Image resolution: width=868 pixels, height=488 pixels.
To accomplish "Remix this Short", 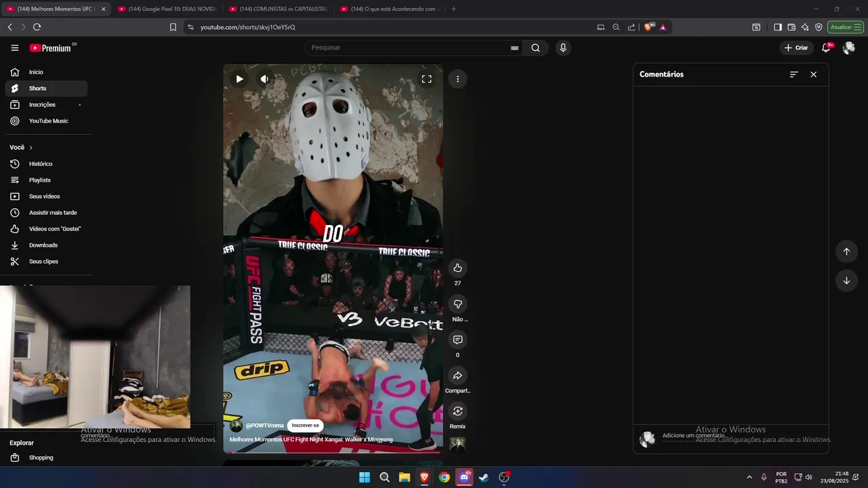I will pos(458,411).
